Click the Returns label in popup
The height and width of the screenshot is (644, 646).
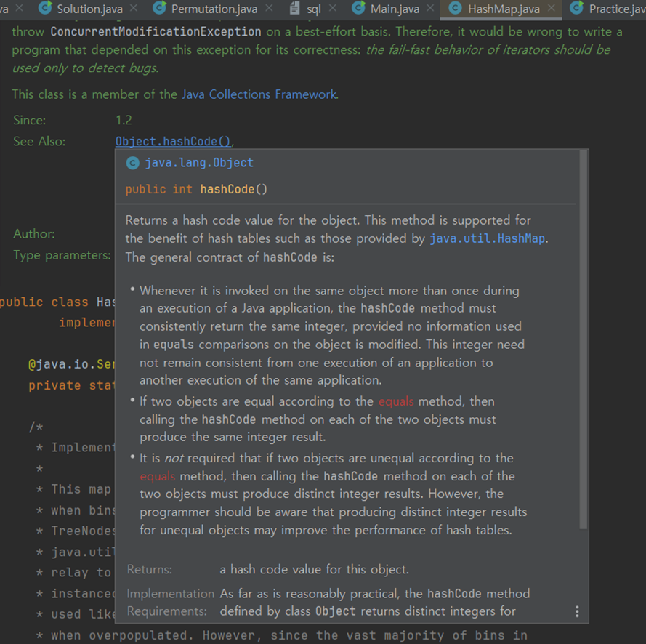(150, 569)
